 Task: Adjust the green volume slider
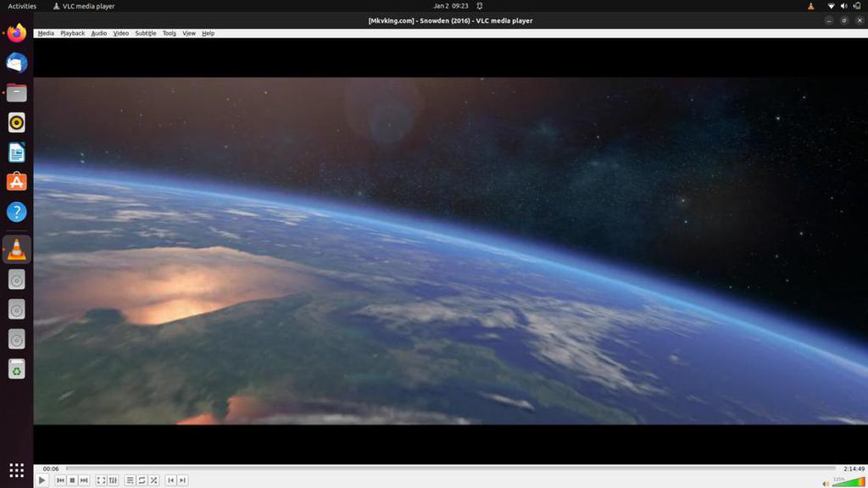tap(849, 482)
